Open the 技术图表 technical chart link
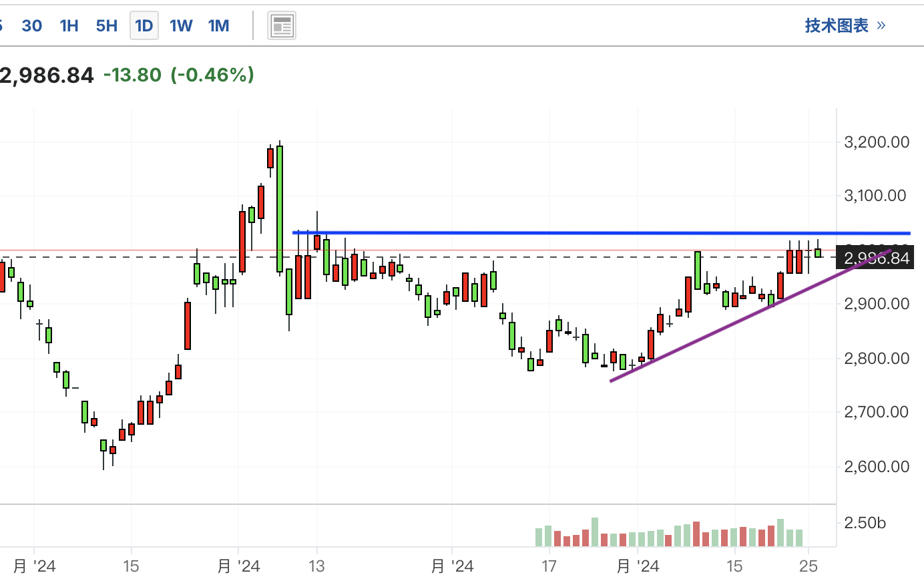Image resolution: width=924 pixels, height=581 pixels. click(x=845, y=25)
